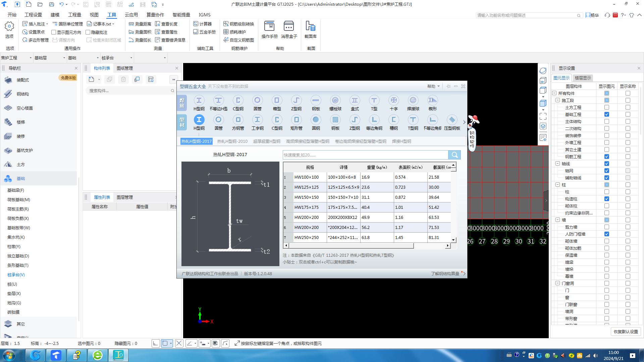The width and height of the screenshot is (644, 362).
Task: Open the 工程量 ribbon tab
Action: pos(74,15)
